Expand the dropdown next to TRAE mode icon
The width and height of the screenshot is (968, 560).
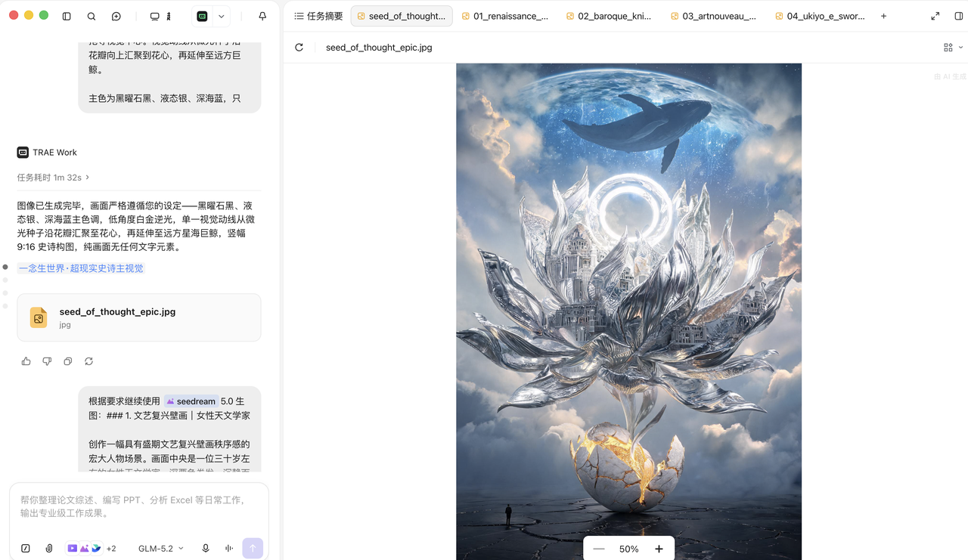pos(222,16)
